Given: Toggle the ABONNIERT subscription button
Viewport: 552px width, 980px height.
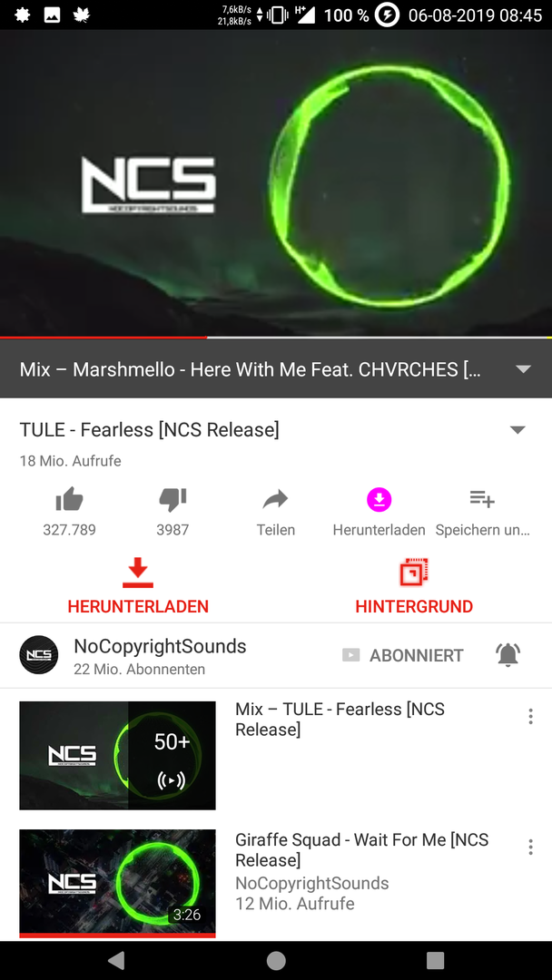Looking at the screenshot, I should (x=402, y=655).
